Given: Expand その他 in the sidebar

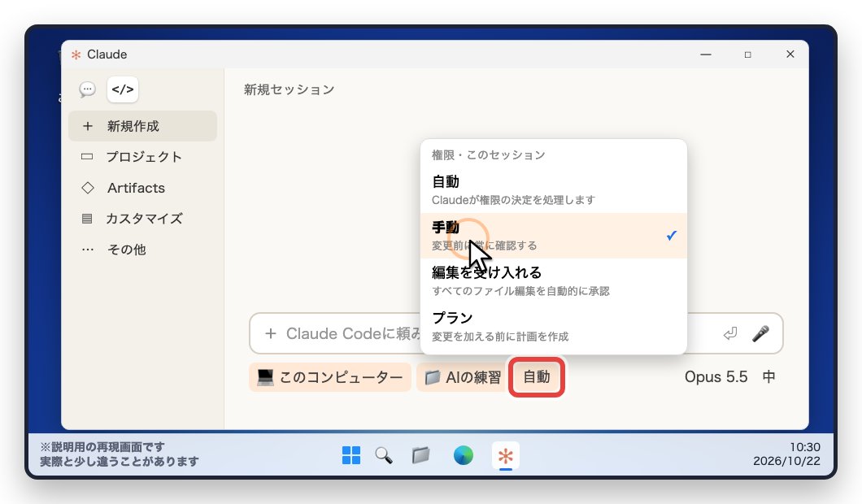Looking at the screenshot, I should click(x=143, y=249).
